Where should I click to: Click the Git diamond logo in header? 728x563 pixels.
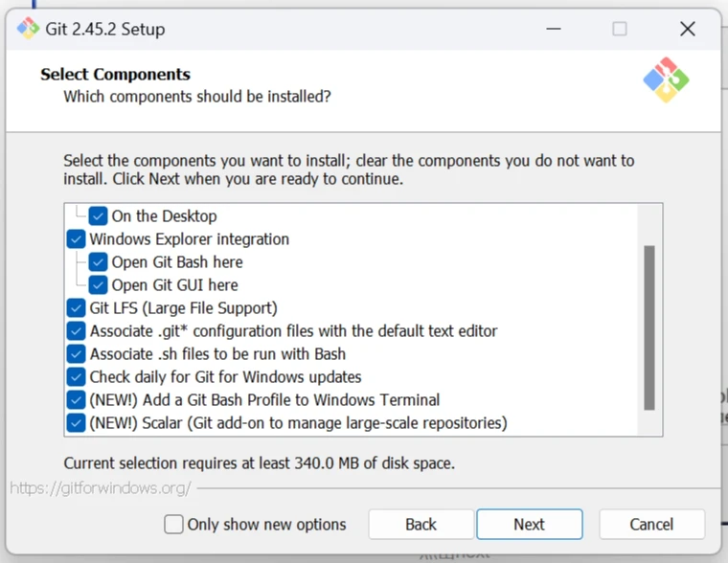click(x=666, y=80)
